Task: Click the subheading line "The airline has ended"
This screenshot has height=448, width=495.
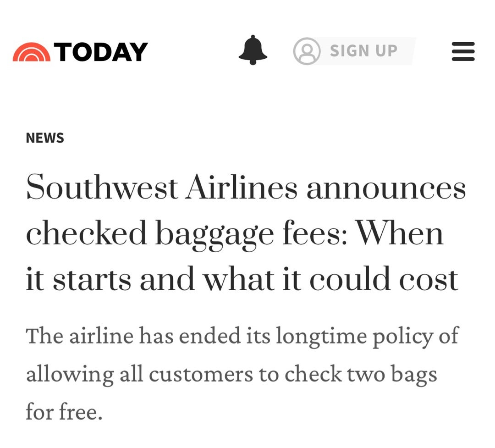Action: click(x=242, y=336)
